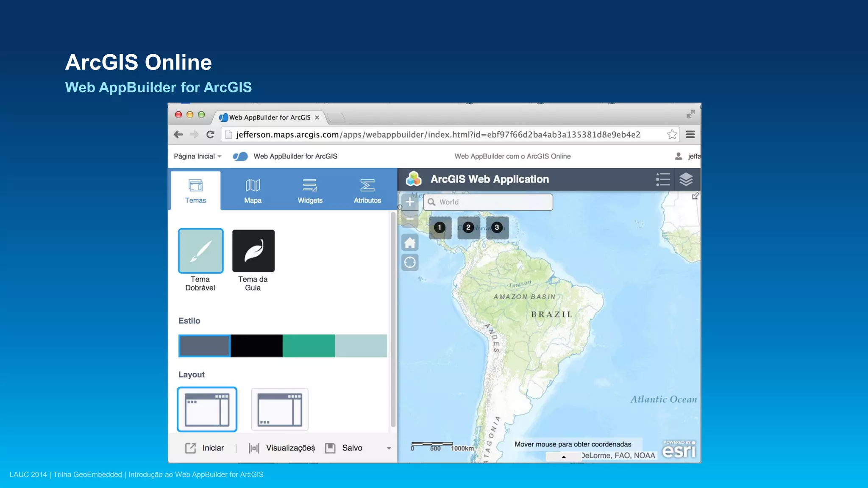Choose the light teal style swatch
This screenshot has width=868, height=488.
coord(361,346)
